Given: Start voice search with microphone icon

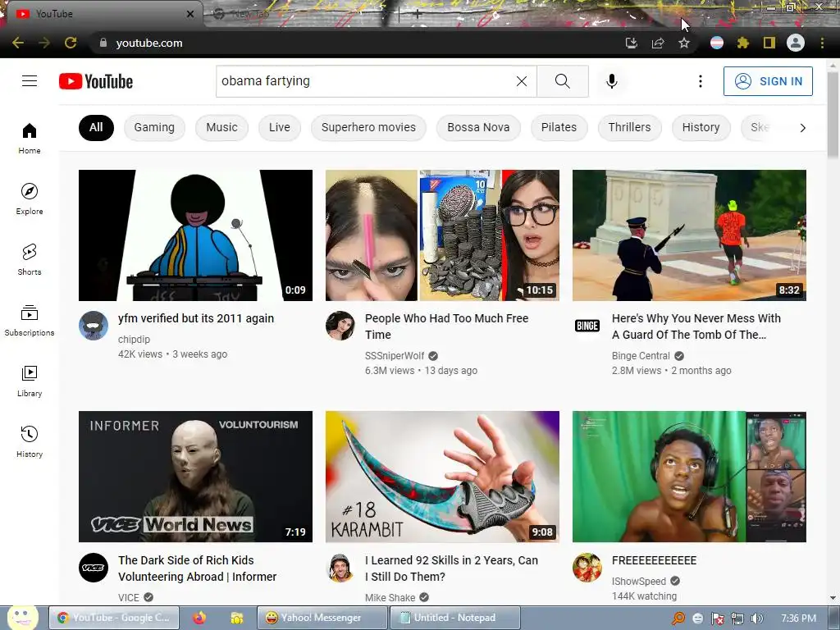Looking at the screenshot, I should click(x=612, y=81).
